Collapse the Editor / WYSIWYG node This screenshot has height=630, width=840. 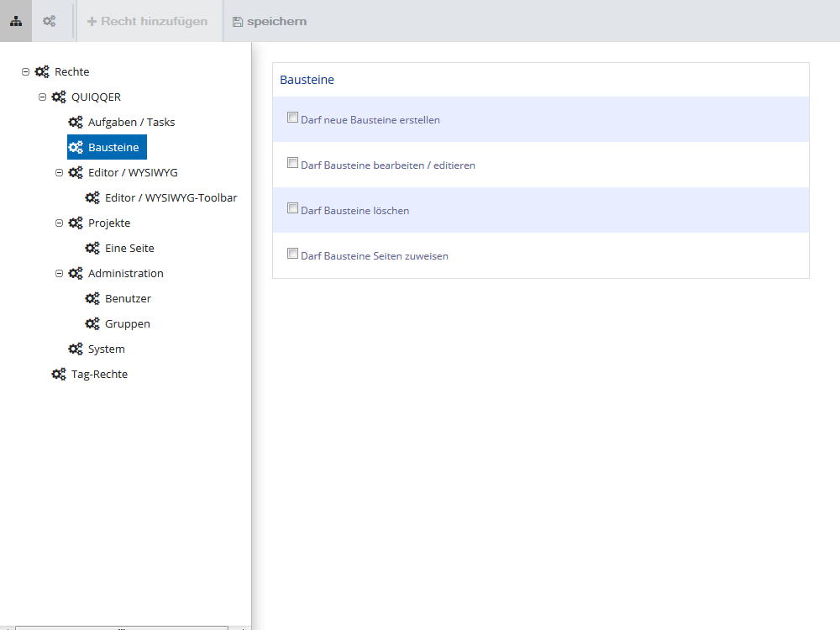(59, 172)
